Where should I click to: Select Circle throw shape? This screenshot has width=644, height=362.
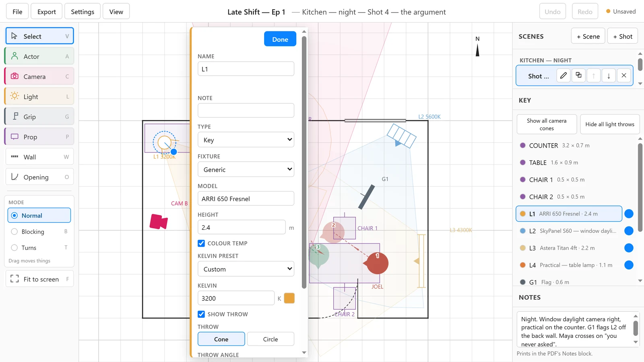point(270,339)
